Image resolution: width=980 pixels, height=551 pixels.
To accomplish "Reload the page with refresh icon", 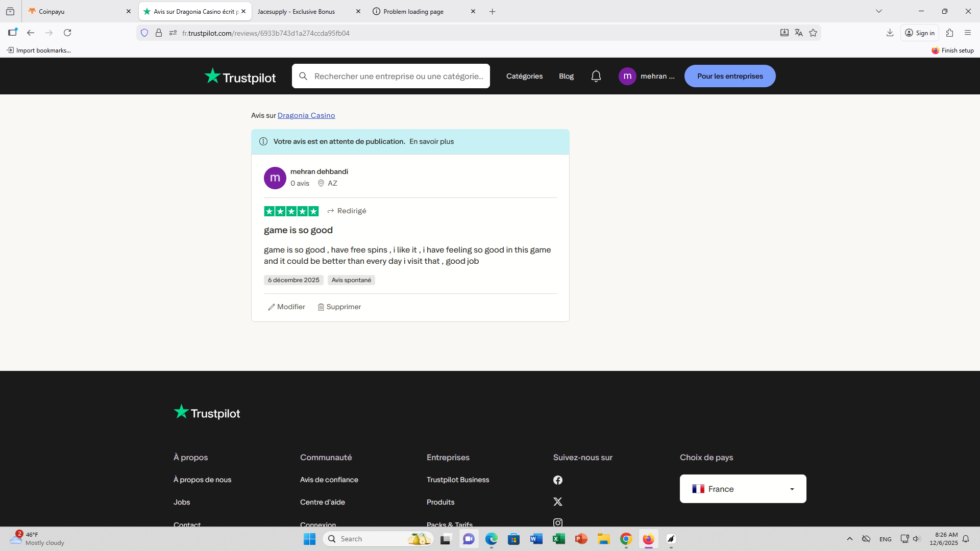I will (67, 33).
